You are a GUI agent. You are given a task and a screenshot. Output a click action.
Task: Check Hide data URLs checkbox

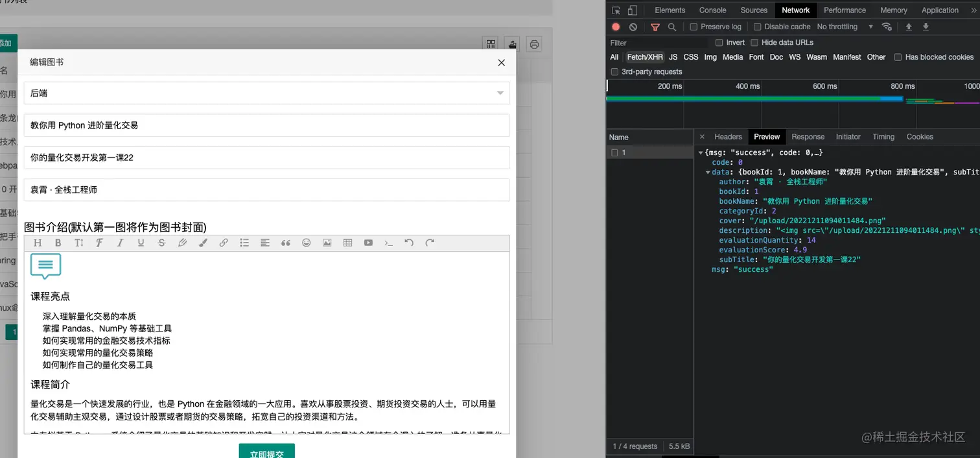754,42
